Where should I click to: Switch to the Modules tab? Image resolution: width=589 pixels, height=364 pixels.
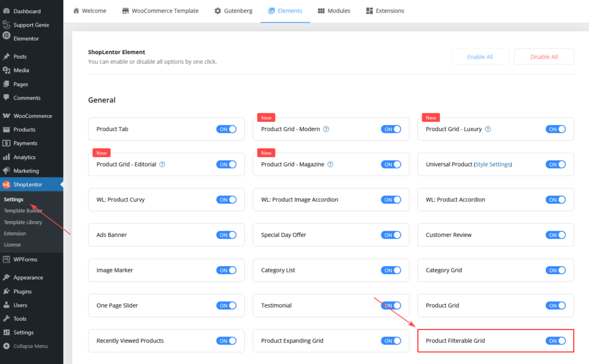[334, 11]
